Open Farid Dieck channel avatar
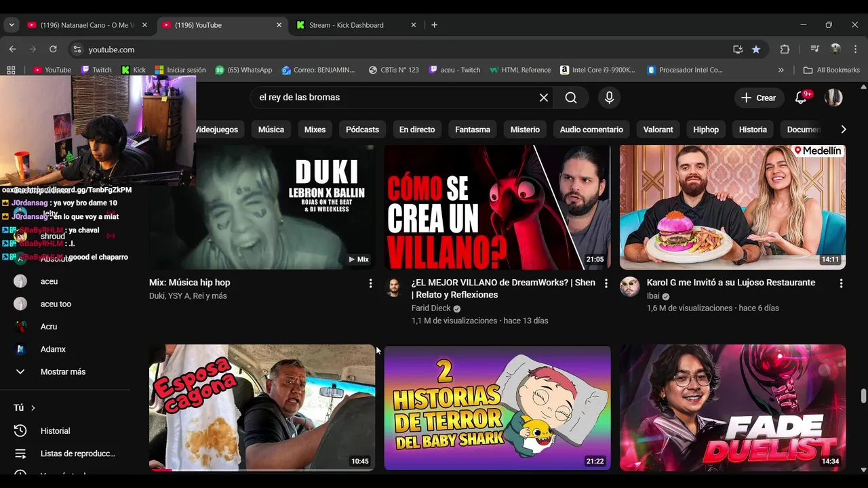Viewport: 868px width, 488px height. click(x=394, y=287)
